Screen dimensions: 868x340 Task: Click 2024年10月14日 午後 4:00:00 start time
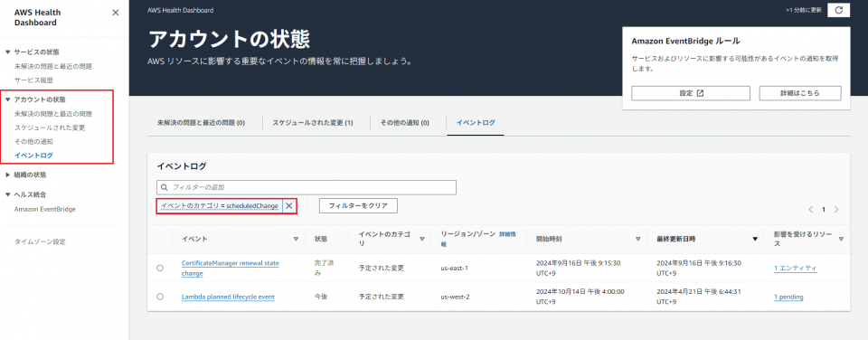coord(580,297)
